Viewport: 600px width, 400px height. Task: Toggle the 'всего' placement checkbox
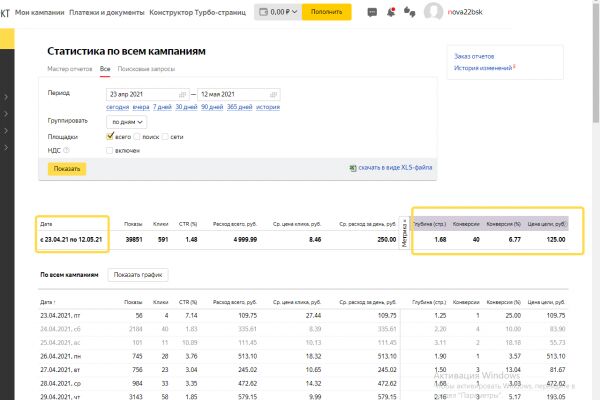(110, 136)
